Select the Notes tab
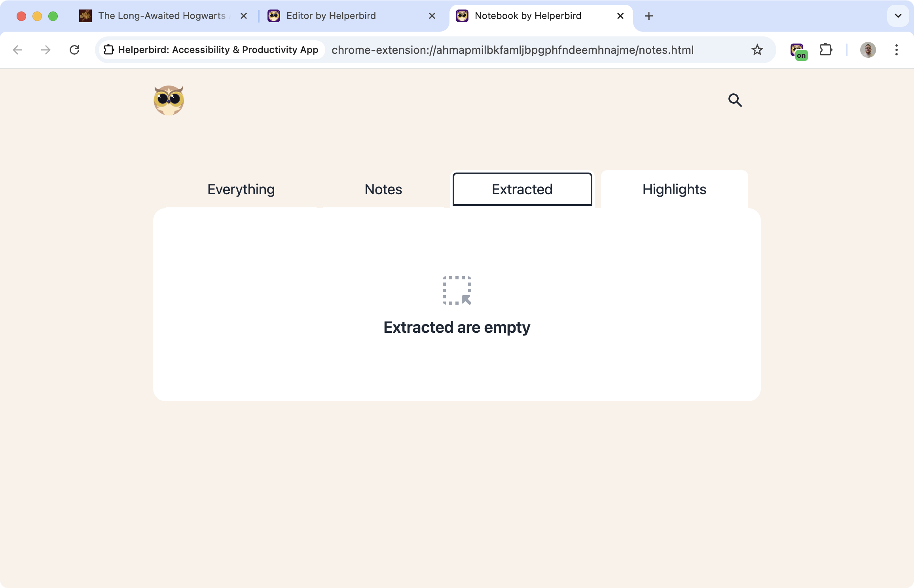The width and height of the screenshot is (914, 588). 383,189
